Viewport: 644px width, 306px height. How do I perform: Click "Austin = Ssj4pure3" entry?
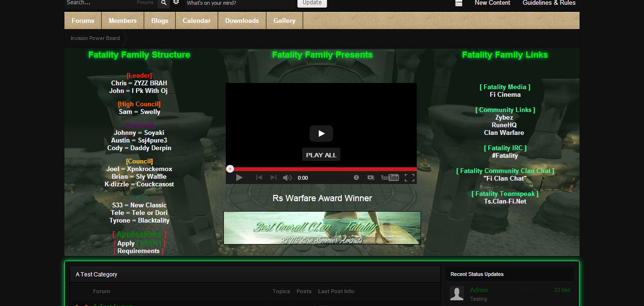139,140
